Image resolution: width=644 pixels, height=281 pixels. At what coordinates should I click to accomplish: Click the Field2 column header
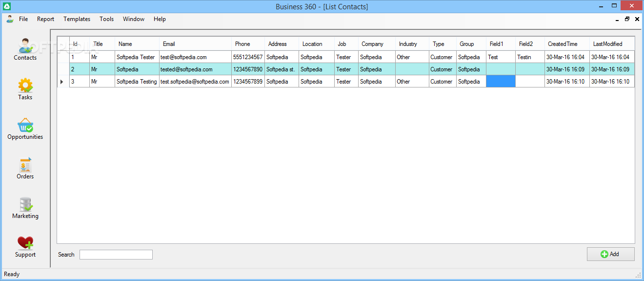pos(530,43)
